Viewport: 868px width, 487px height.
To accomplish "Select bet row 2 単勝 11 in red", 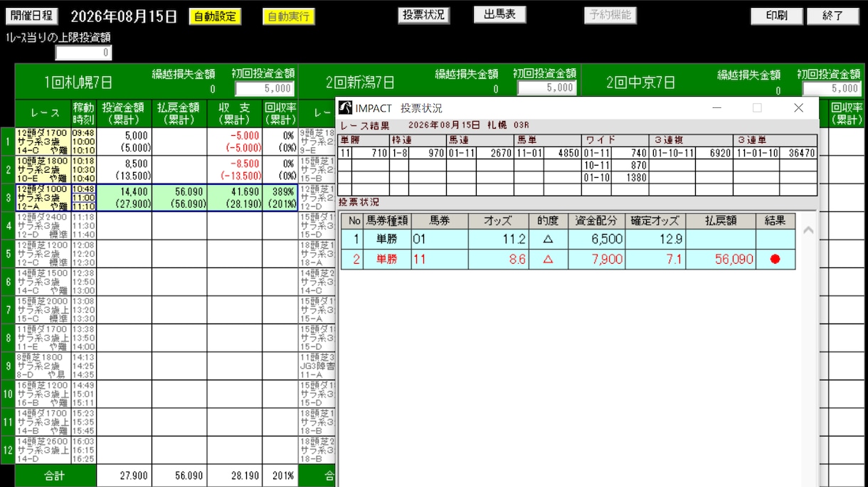I will (567, 259).
